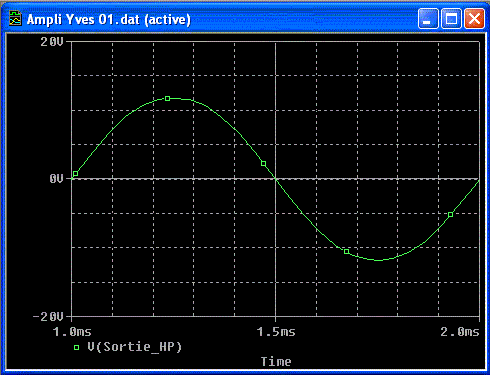
Task: Click the V(Sortie_HP) legend marker square
Action: coord(76,347)
